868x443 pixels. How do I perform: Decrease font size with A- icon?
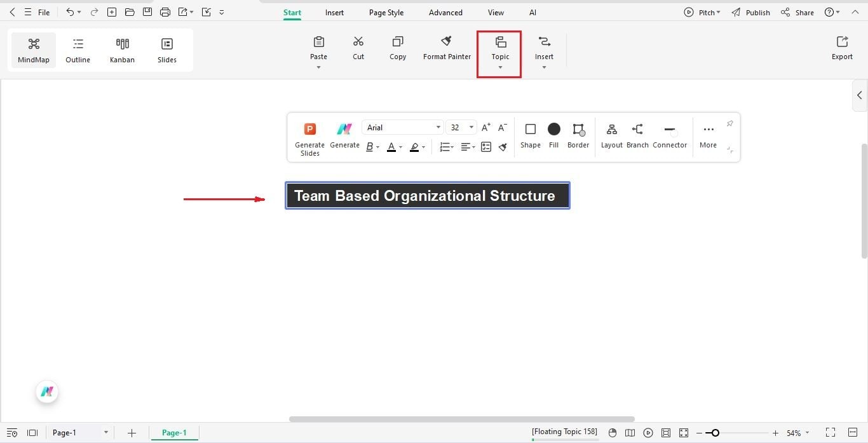coord(502,128)
